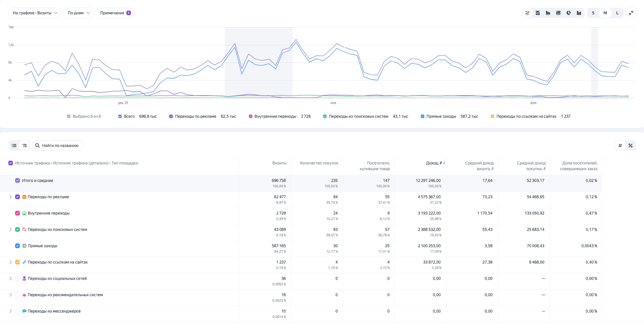
Task: Select the stacked columns chart icon
Action: [x=558, y=13]
